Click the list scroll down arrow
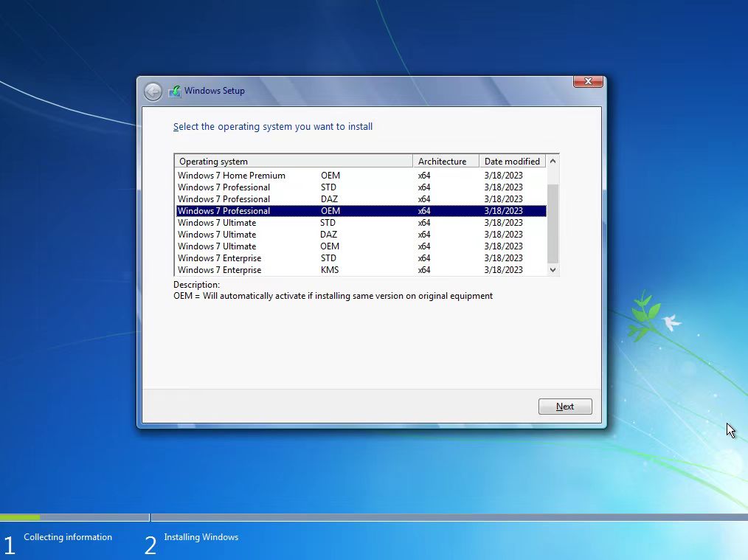The image size is (748, 560). click(x=553, y=270)
